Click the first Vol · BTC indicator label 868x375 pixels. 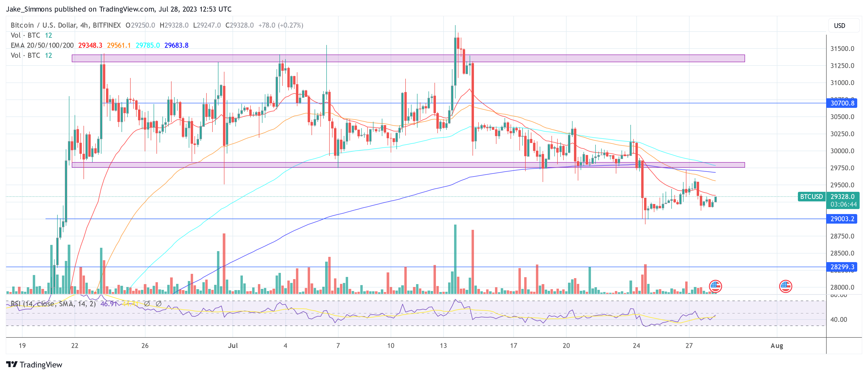pos(26,35)
